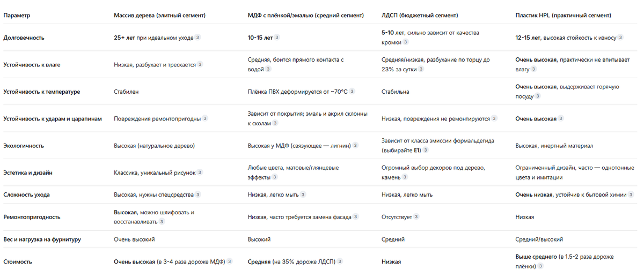Select the "Массив дерева (элитный сегмент)" column header

(159, 16)
